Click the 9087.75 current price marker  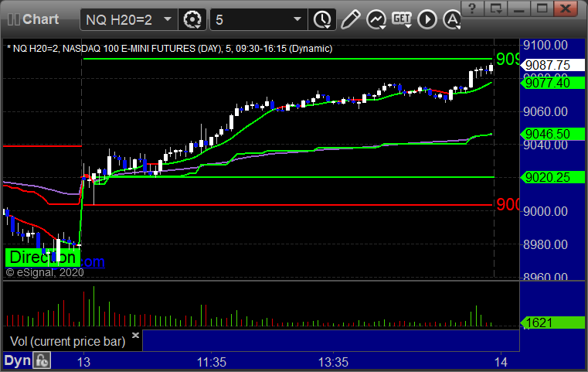[x=552, y=65]
